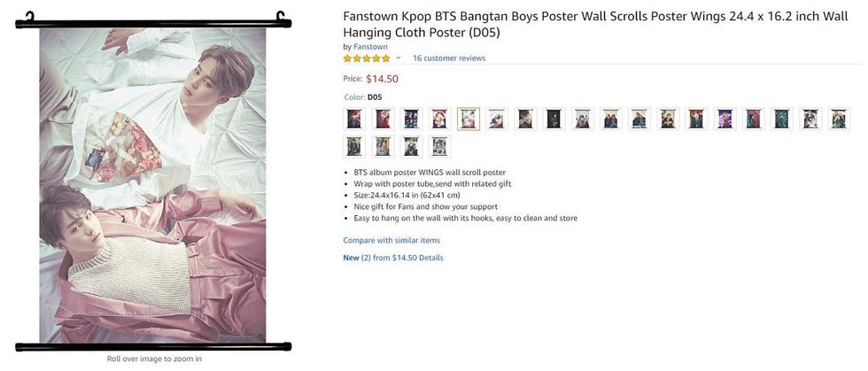Click the $14.50 price
This screenshot has width=868, height=371.
coord(382,79)
